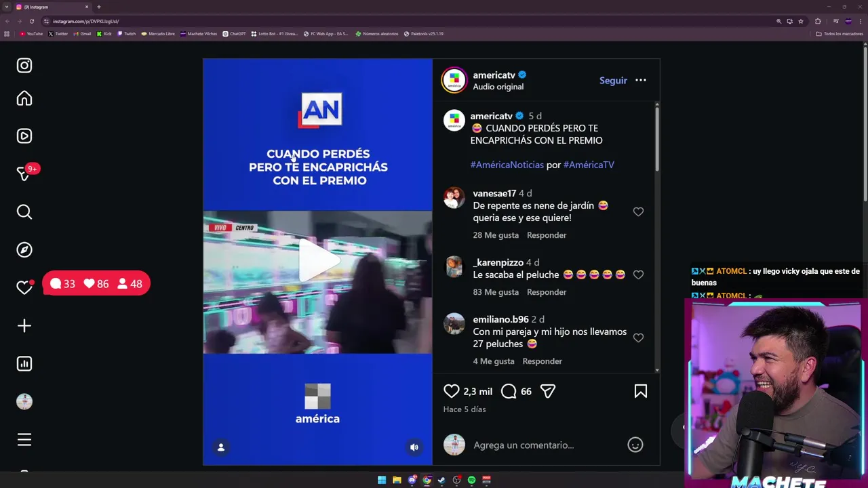Like the post with the heart icon

[x=451, y=391]
